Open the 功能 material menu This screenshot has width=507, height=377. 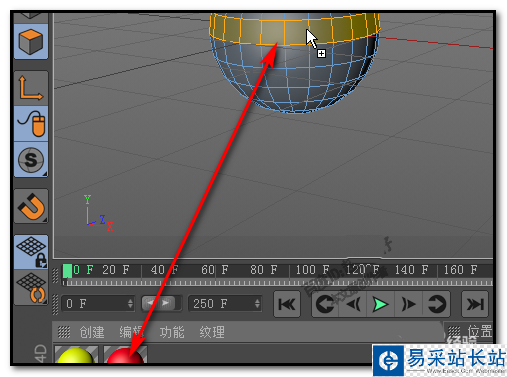[x=172, y=332]
